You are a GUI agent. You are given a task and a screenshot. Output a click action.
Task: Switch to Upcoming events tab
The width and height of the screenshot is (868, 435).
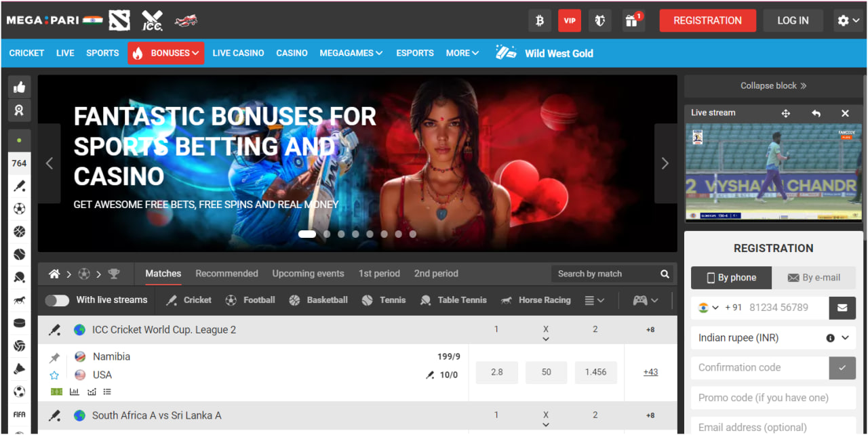point(308,274)
